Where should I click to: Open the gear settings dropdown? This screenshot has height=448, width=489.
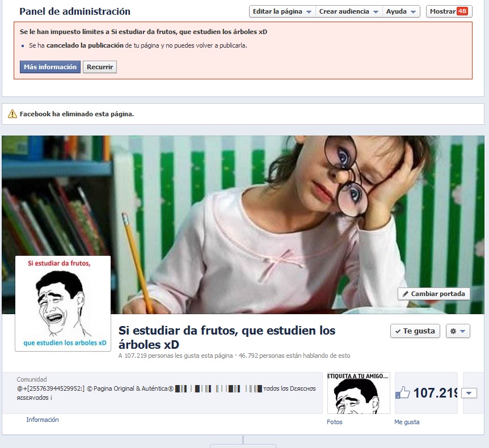pyautogui.click(x=458, y=331)
